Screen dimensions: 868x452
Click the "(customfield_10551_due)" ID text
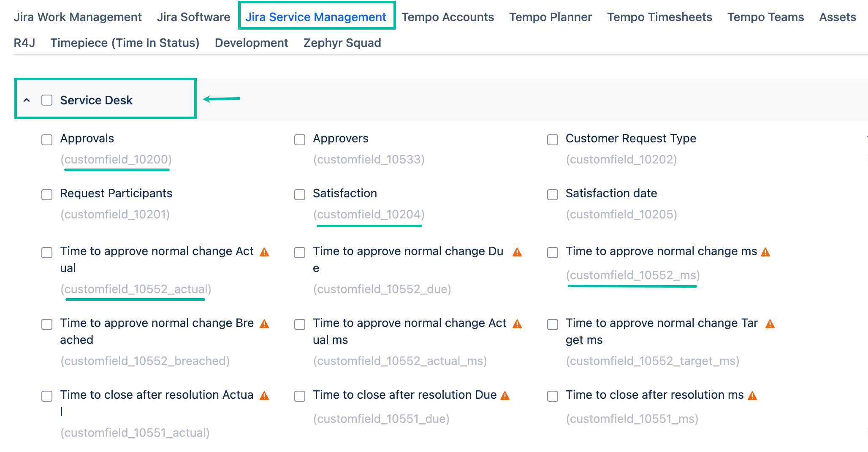pos(381,419)
